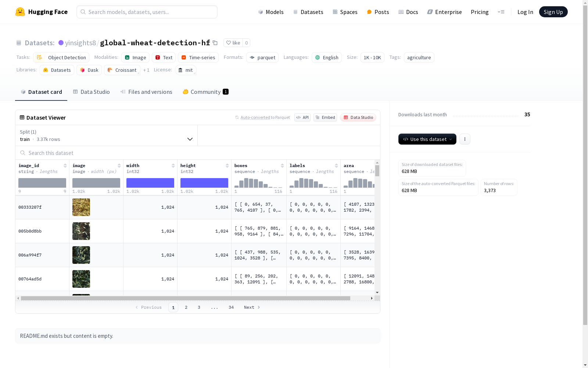Screen dimensions: 588x368
Task: Sort the labels column using its sort icon
Action: pos(336,166)
